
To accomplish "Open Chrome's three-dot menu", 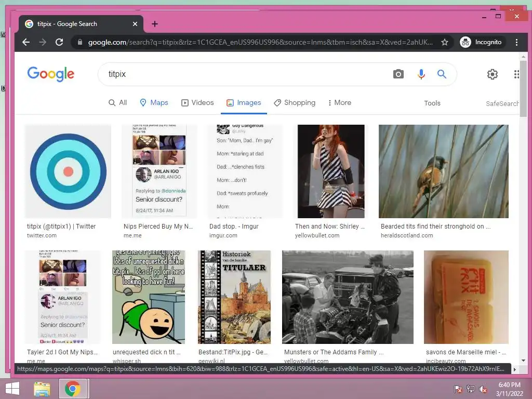I will pyautogui.click(x=516, y=42).
